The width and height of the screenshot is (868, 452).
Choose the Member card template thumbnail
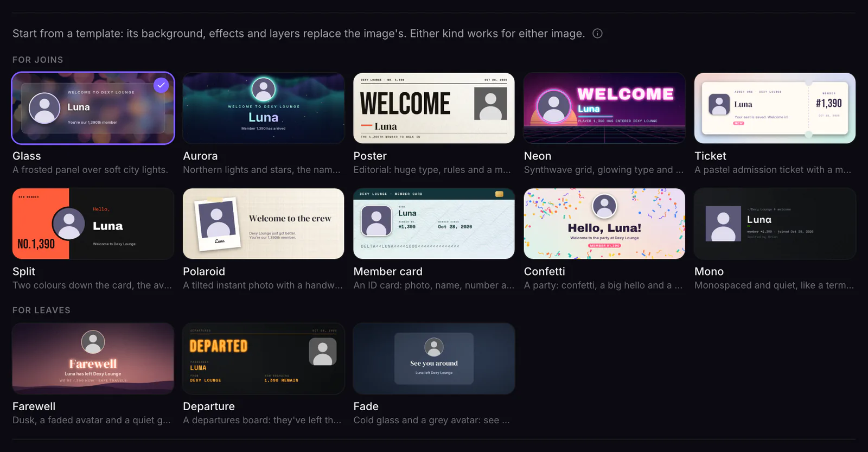point(434,224)
